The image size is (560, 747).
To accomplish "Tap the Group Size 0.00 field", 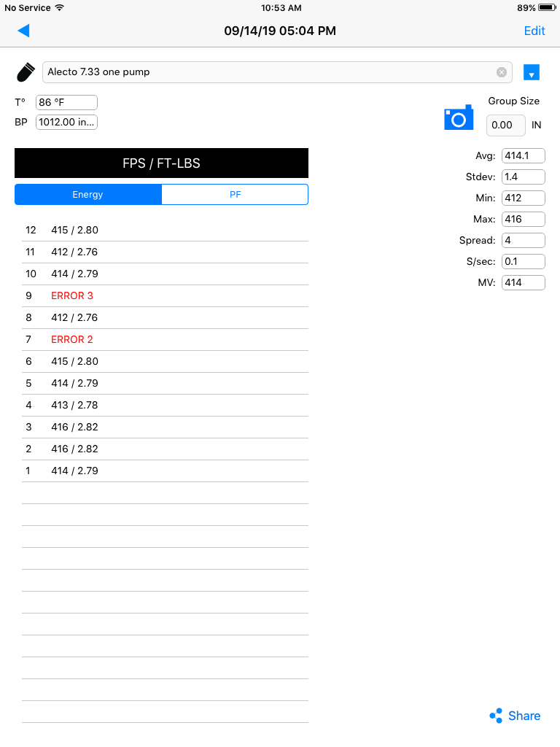I will pyautogui.click(x=506, y=125).
